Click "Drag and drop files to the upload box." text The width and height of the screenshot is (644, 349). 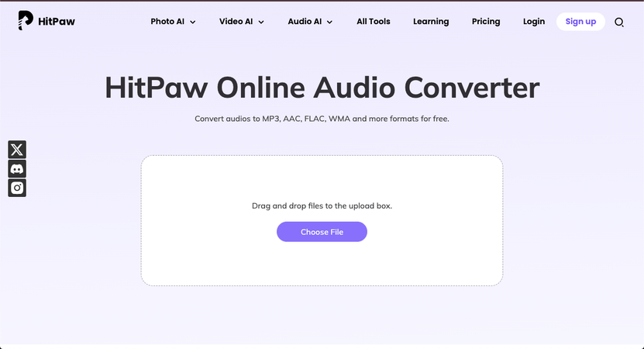pyautogui.click(x=322, y=206)
